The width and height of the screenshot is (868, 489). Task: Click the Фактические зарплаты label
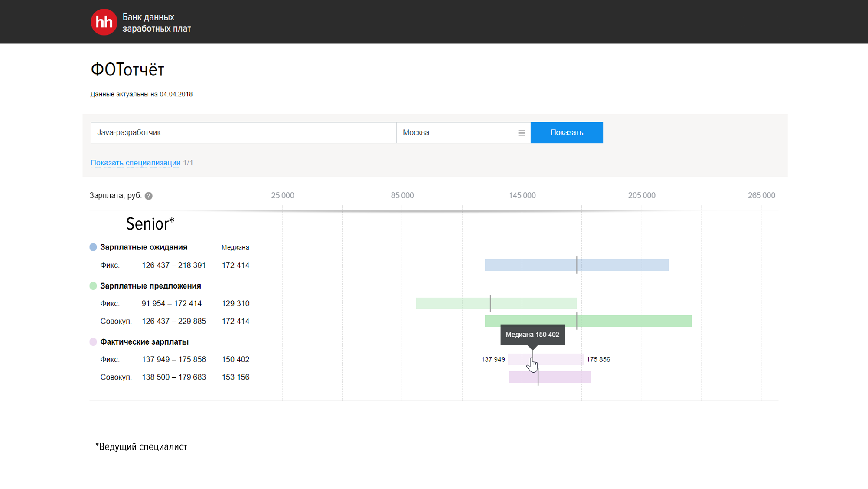(144, 342)
